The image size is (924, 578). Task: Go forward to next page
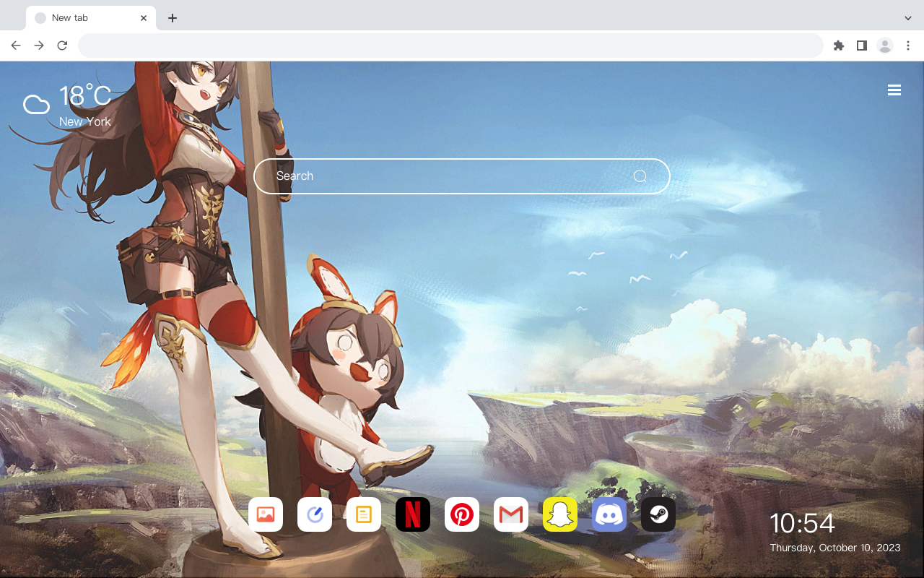click(39, 46)
